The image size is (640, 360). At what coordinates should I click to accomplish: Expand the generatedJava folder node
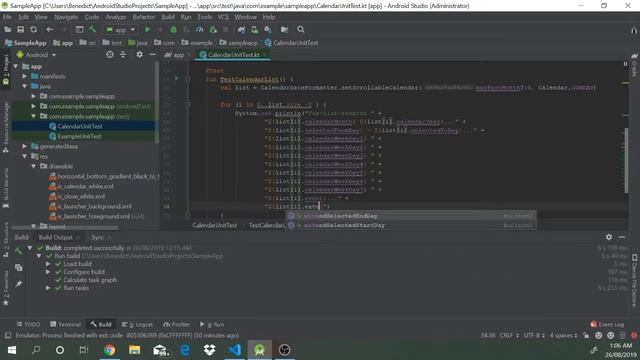[x=25, y=146]
